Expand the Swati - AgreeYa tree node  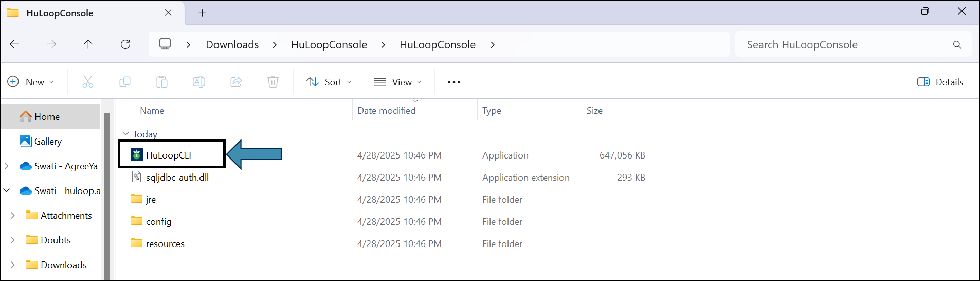[7, 166]
